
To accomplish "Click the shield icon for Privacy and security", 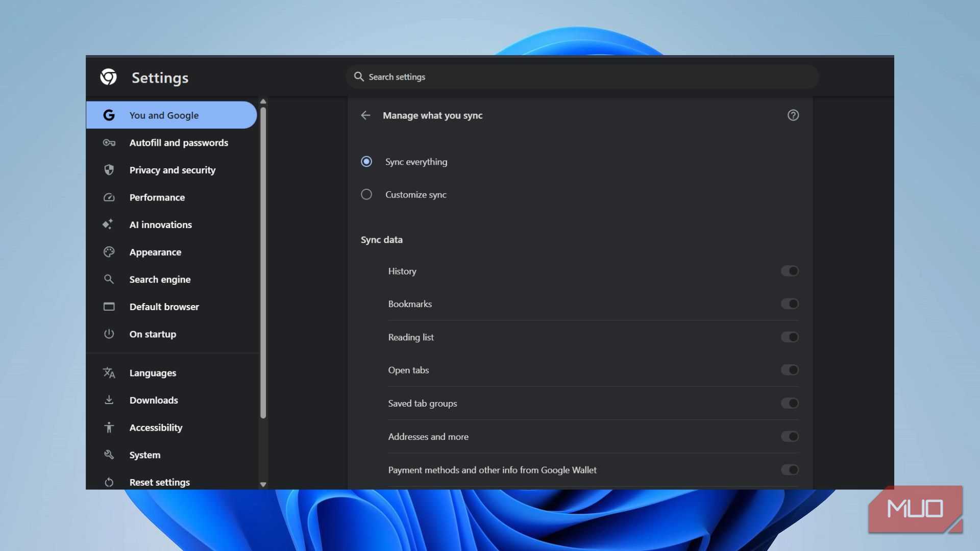I will pyautogui.click(x=109, y=170).
